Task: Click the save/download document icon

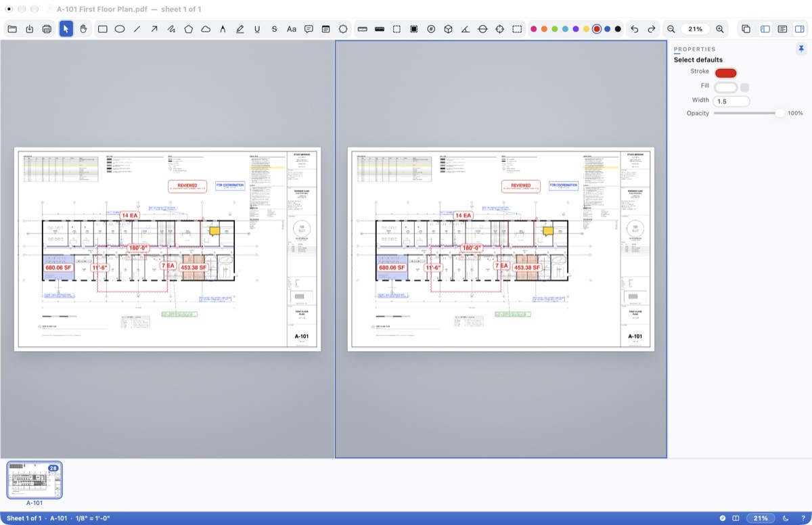Action: point(30,29)
